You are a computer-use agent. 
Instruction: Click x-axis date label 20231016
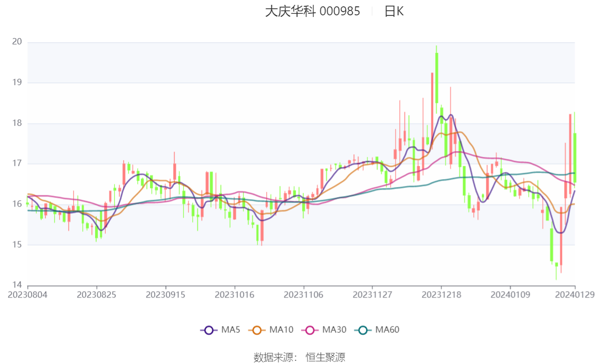point(235,295)
